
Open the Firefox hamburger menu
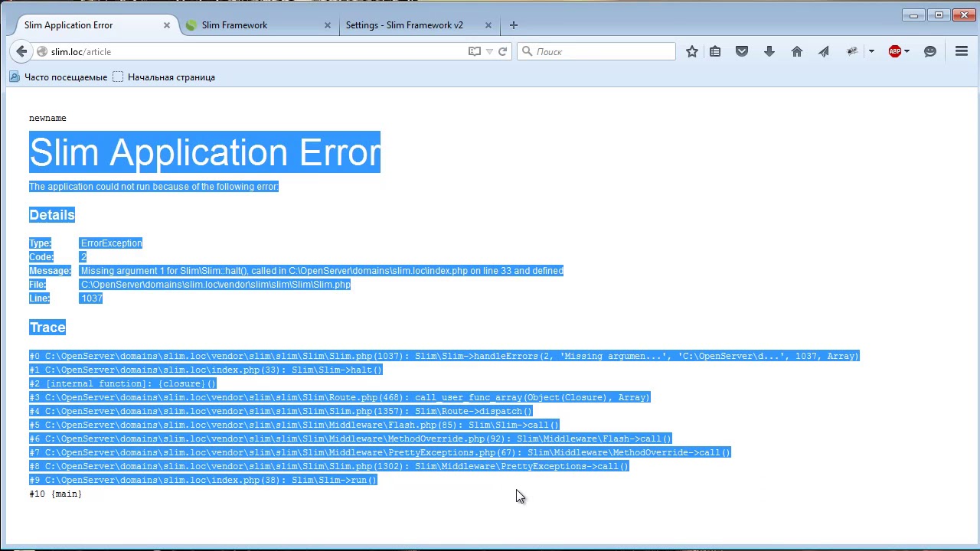(962, 51)
